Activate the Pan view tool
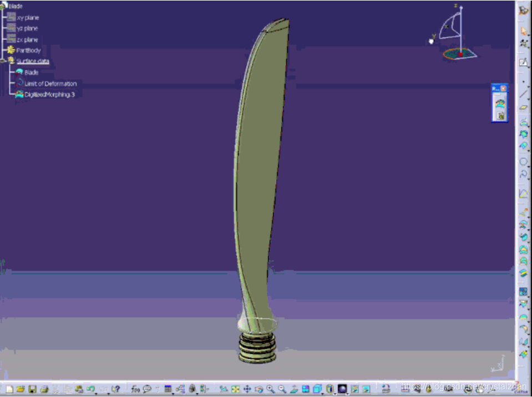Screen dimensions: 532x397 pyautogui.click(x=247, y=389)
